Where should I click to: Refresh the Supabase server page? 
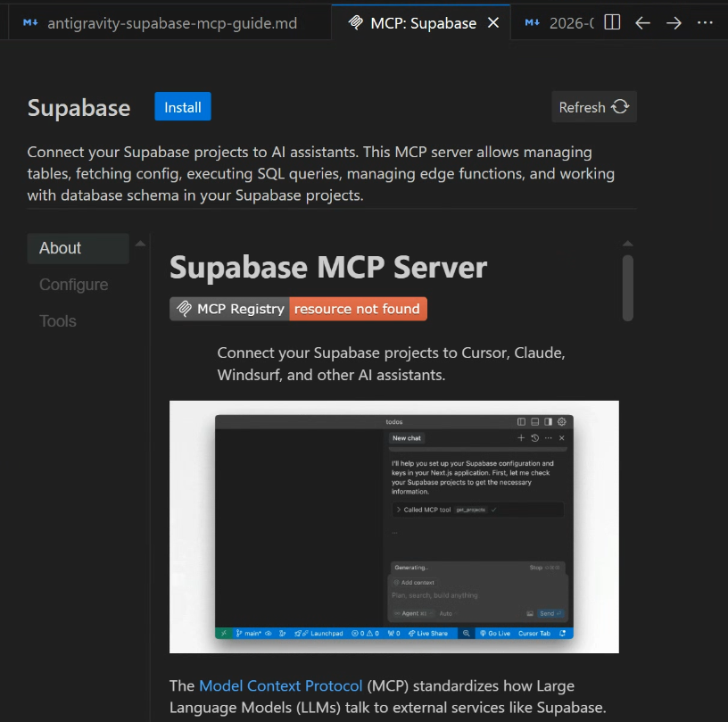(x=594, y=107)
